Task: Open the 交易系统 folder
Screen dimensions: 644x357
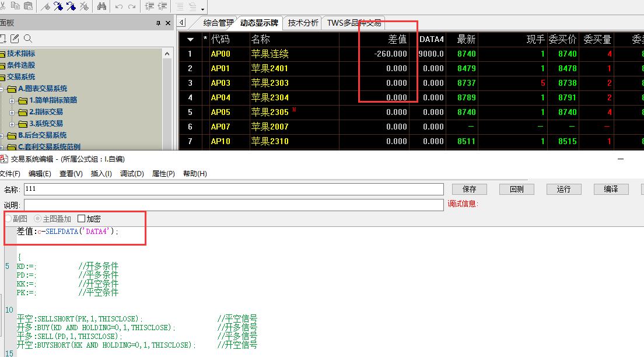Action: [x=20, y=77]
